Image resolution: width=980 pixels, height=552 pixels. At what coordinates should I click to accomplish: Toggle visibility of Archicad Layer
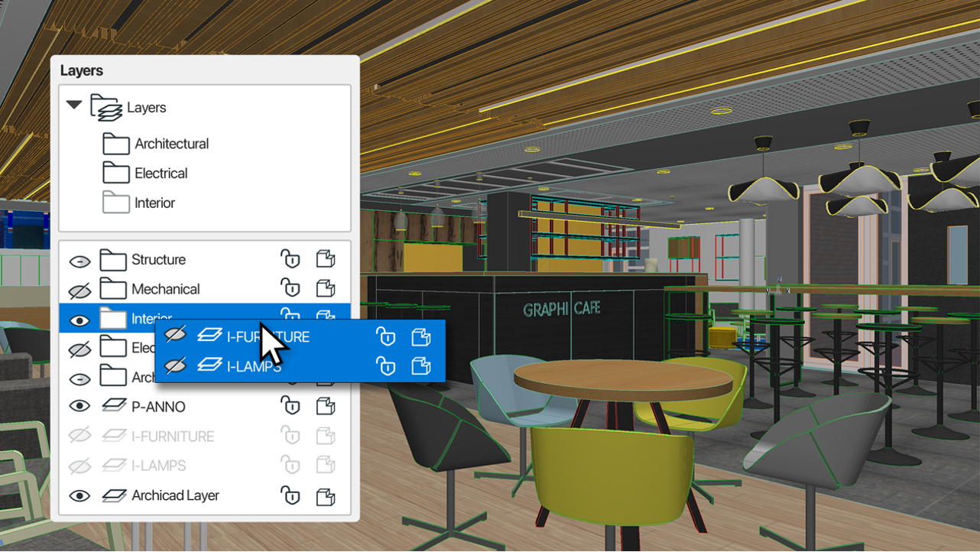(x=80, y=496)
